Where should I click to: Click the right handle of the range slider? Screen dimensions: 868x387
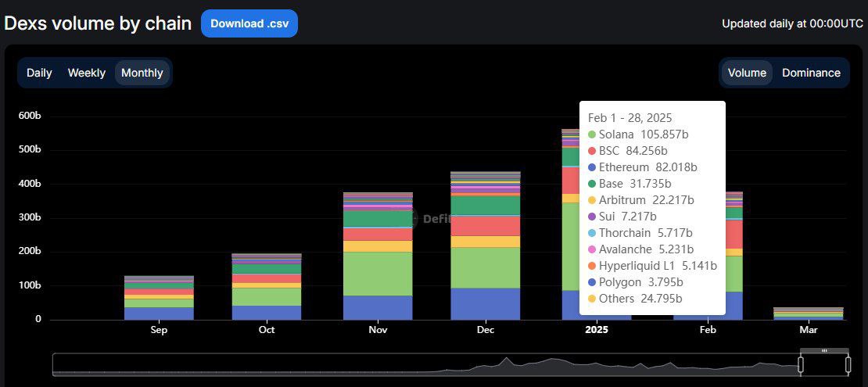[848, 364]
